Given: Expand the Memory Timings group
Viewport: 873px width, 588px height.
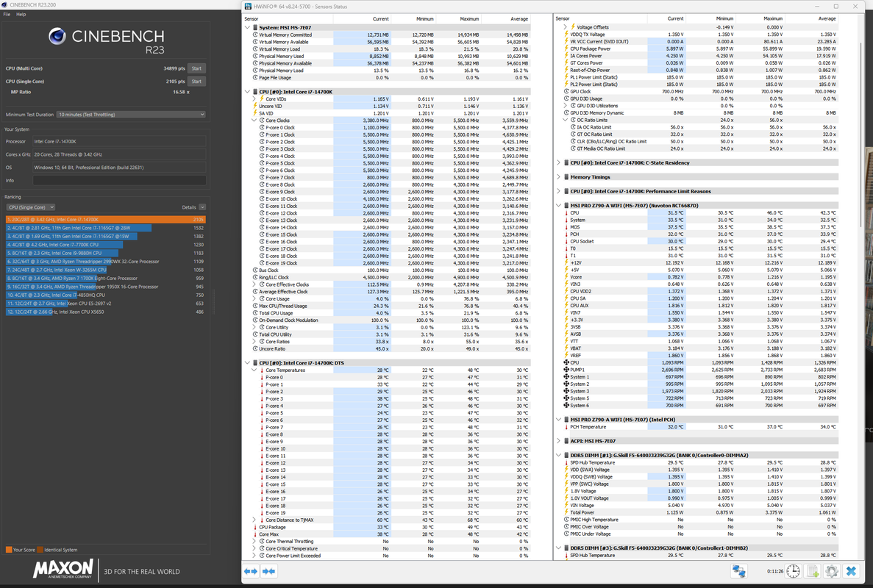Looking at the screenshot, I should tap(559, 177).
